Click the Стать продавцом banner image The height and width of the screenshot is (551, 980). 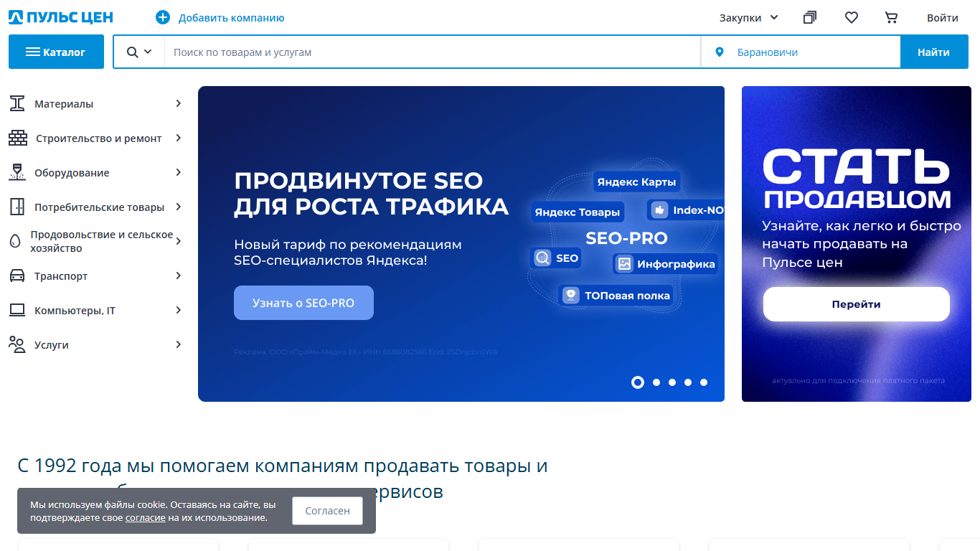(857, 244)
